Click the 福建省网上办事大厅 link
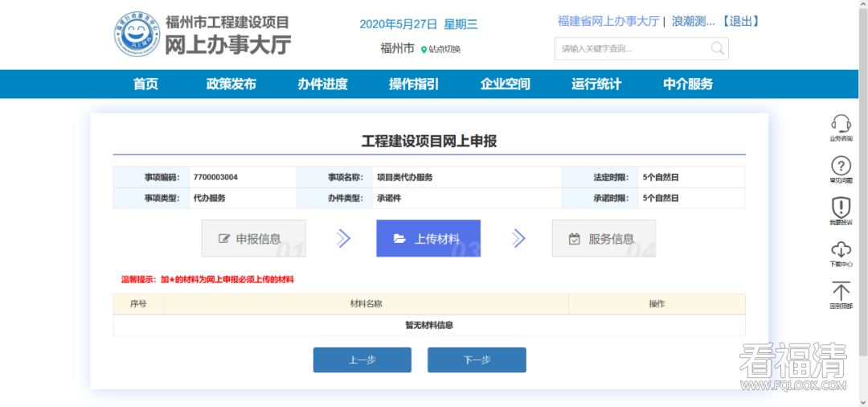 tap(608, 22)
